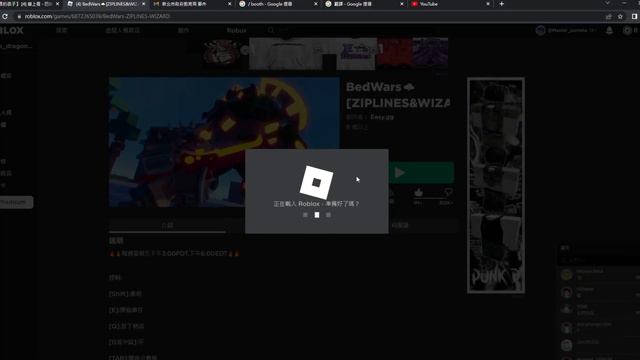Click the roblox.com address bar URL
640x360 pixels.
pos(97,16)
